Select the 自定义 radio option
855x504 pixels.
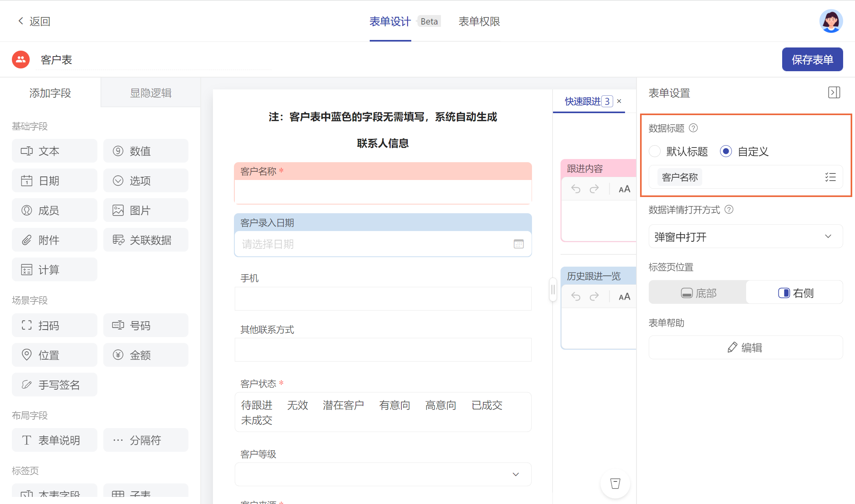click(726, 151)
